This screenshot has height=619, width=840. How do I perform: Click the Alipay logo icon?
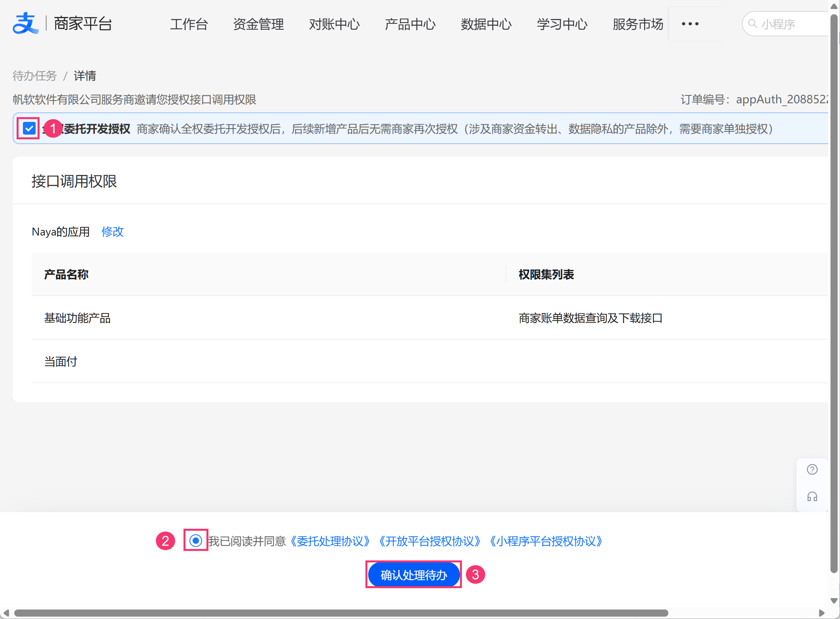click(25, 23)
